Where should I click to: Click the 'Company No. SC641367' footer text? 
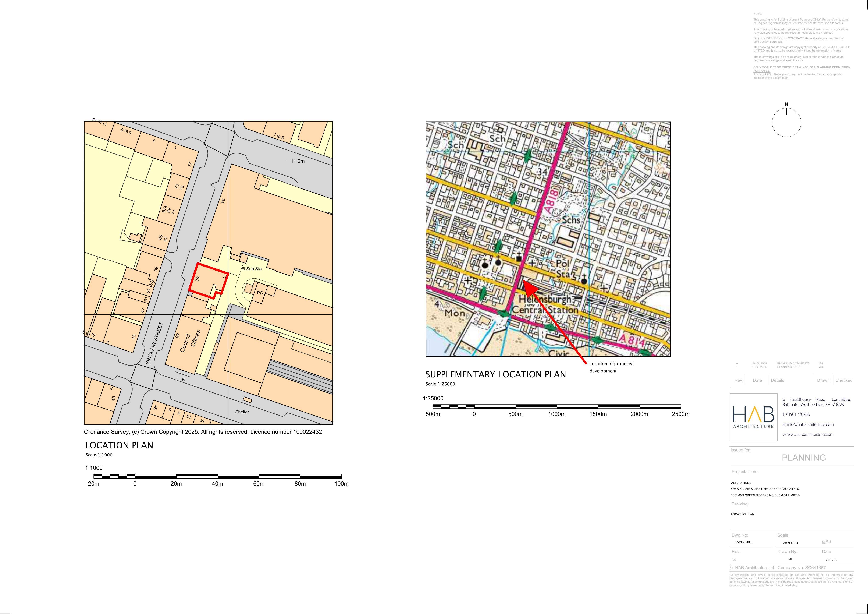pos(801,568)
